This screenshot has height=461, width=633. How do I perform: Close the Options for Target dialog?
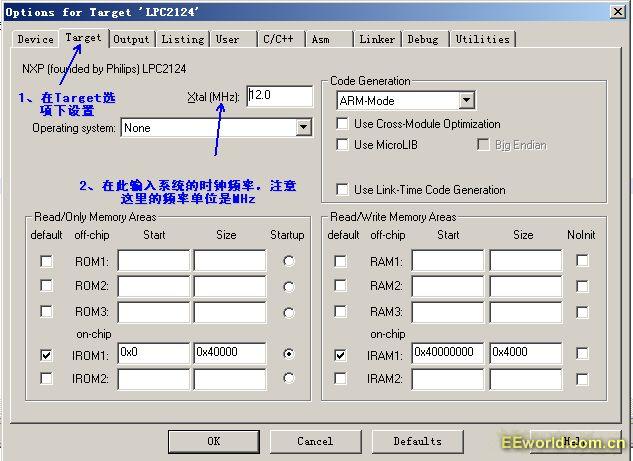618,11
